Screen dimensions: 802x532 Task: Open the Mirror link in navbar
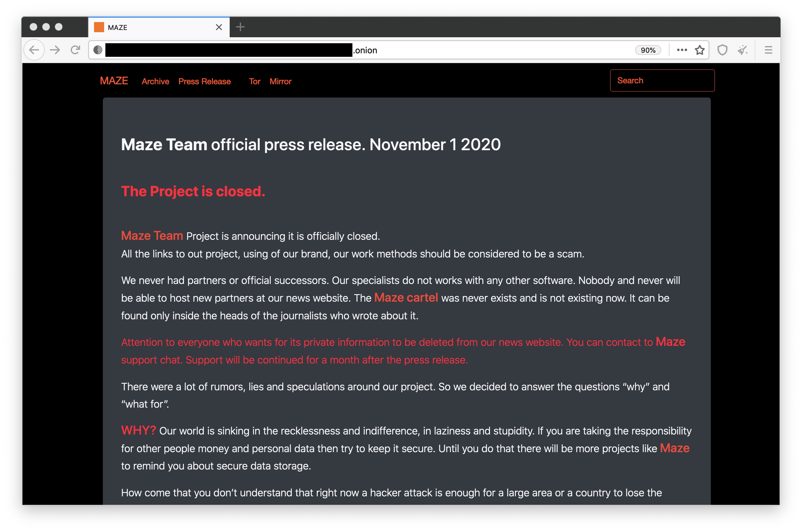coord(280,81)
